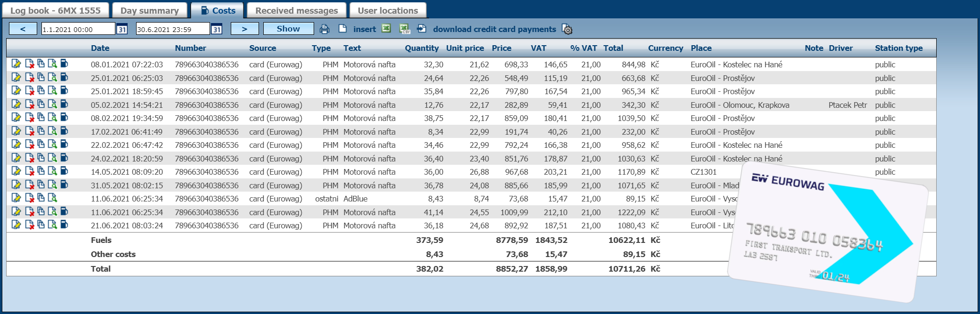Open the User locations tab
Screen dimensions: 980x314
coord(388,10)
